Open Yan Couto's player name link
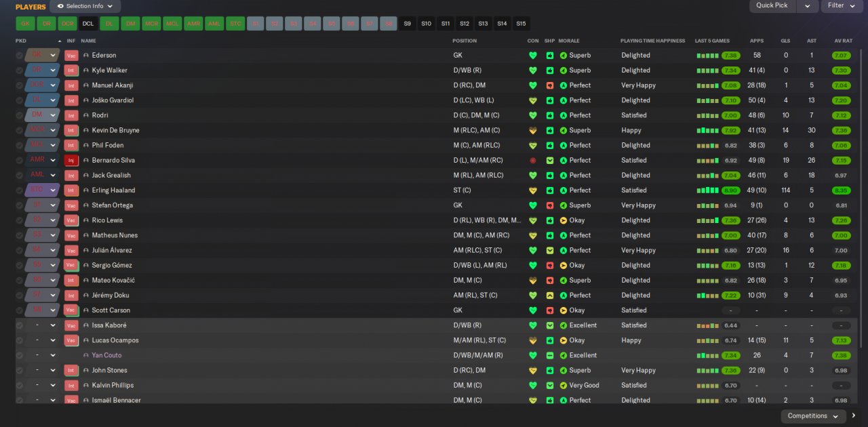 tap(107, 356)
